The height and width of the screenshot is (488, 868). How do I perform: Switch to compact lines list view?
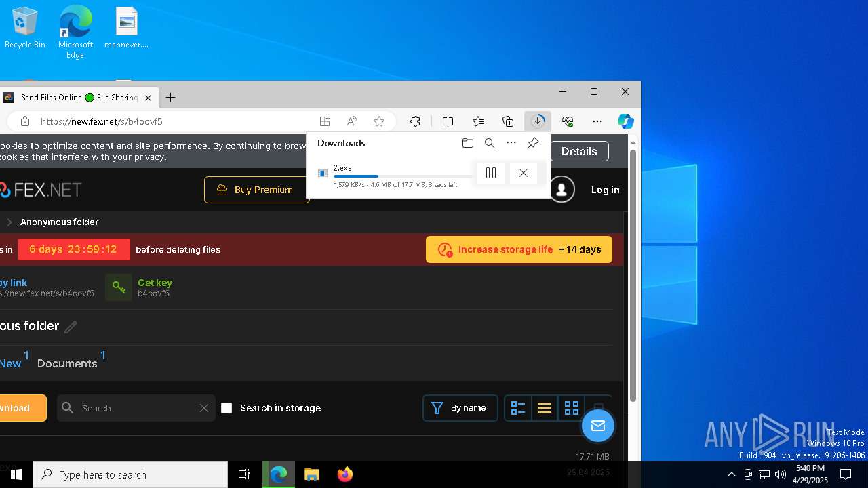pos(545,408)
